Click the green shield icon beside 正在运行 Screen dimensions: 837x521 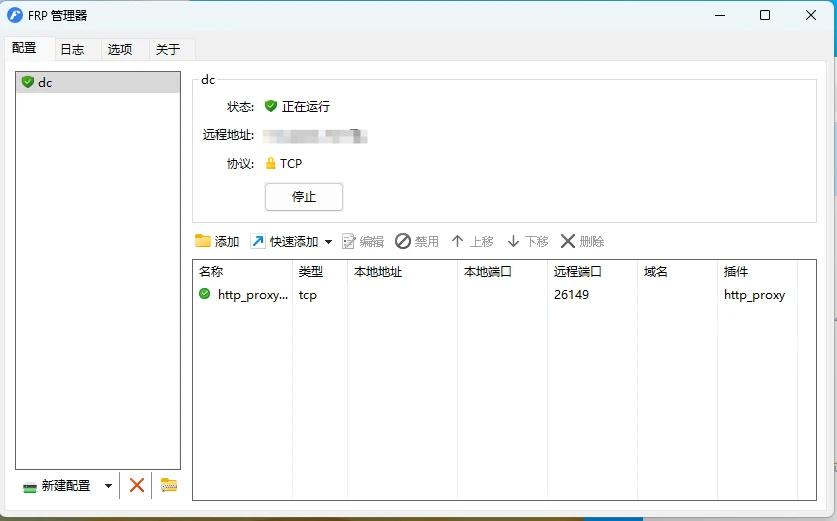(271, 106)
